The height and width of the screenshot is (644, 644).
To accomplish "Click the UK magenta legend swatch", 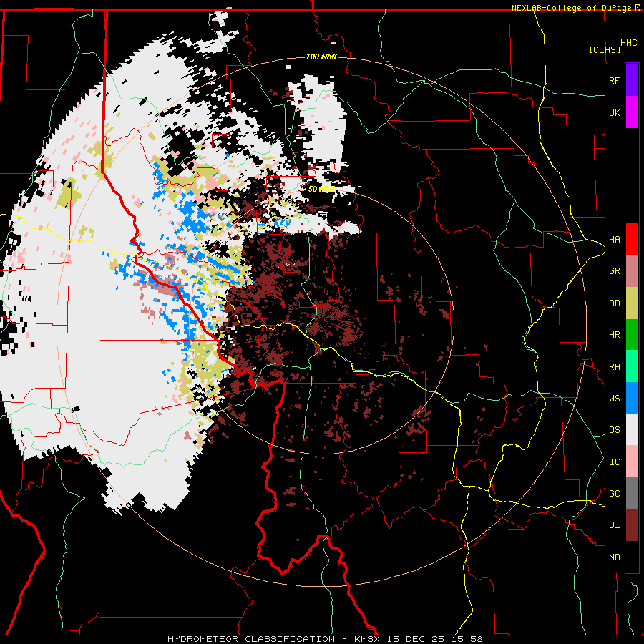I will click(x=632, y=112).
